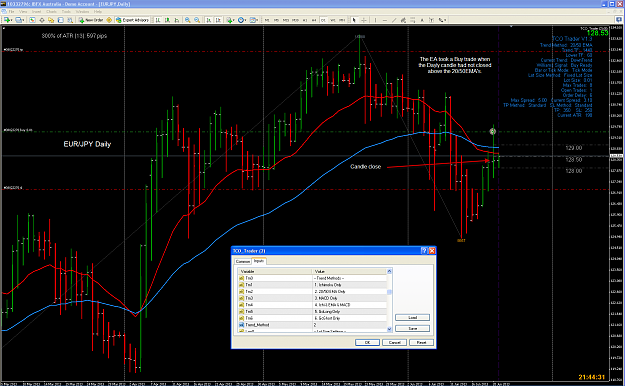Viewport: 625px width, 386px height.
Task: Click the TCO_Trader dialog help question mark
Action: [424, 251]
